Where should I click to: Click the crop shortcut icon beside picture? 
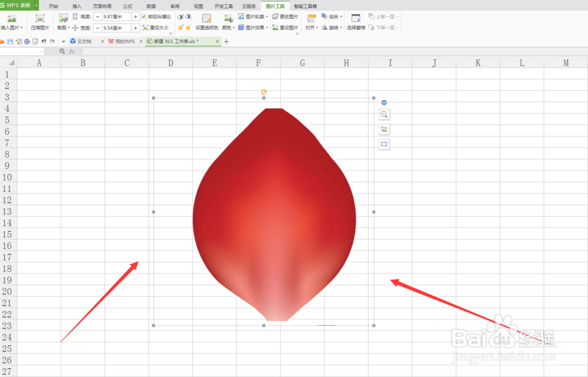384,129
